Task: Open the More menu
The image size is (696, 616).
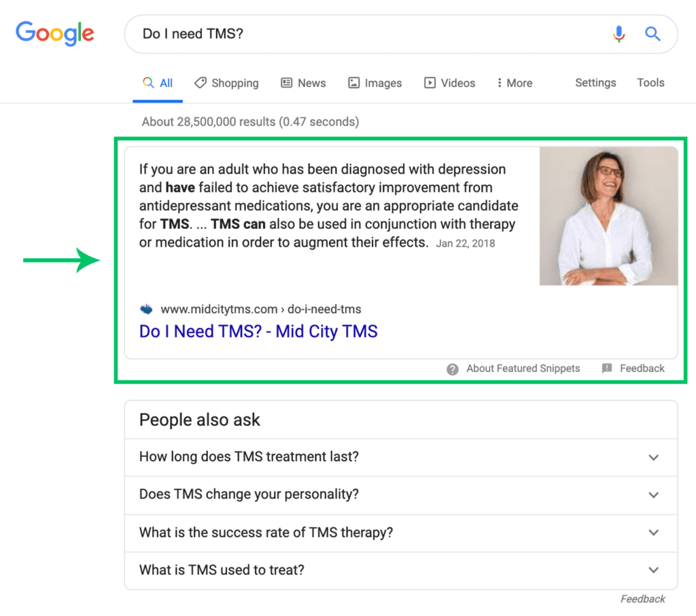Action: click(515, 83)
